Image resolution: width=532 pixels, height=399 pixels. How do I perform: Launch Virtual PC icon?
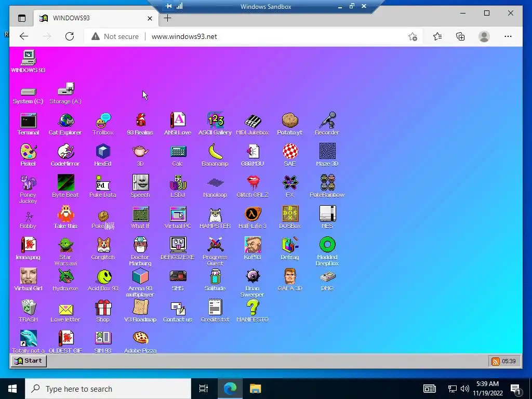pos(178,218)
